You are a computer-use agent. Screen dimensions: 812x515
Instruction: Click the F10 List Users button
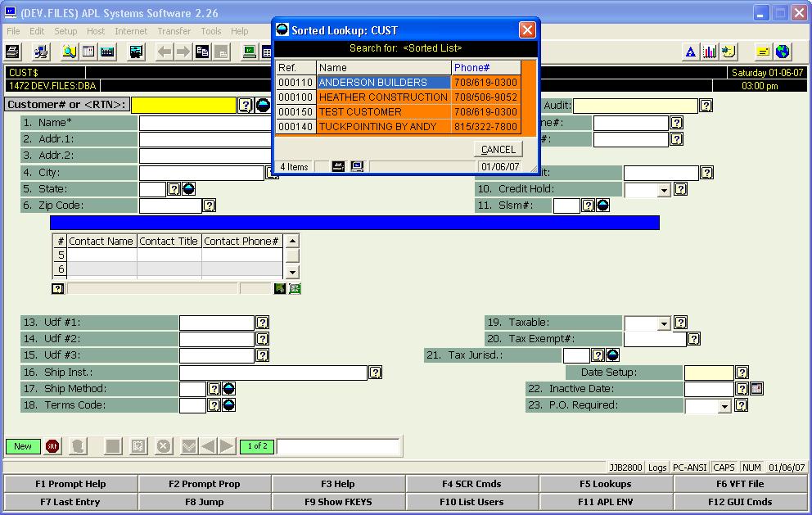(471, 502)
